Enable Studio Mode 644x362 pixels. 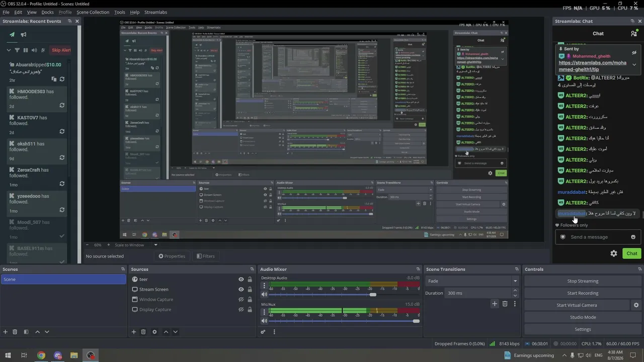pos(583,317)
